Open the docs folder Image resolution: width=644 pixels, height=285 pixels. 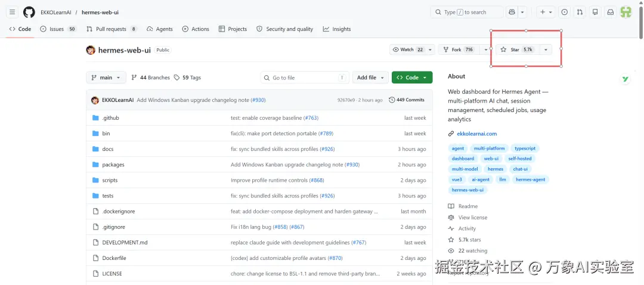click(107, 149)
